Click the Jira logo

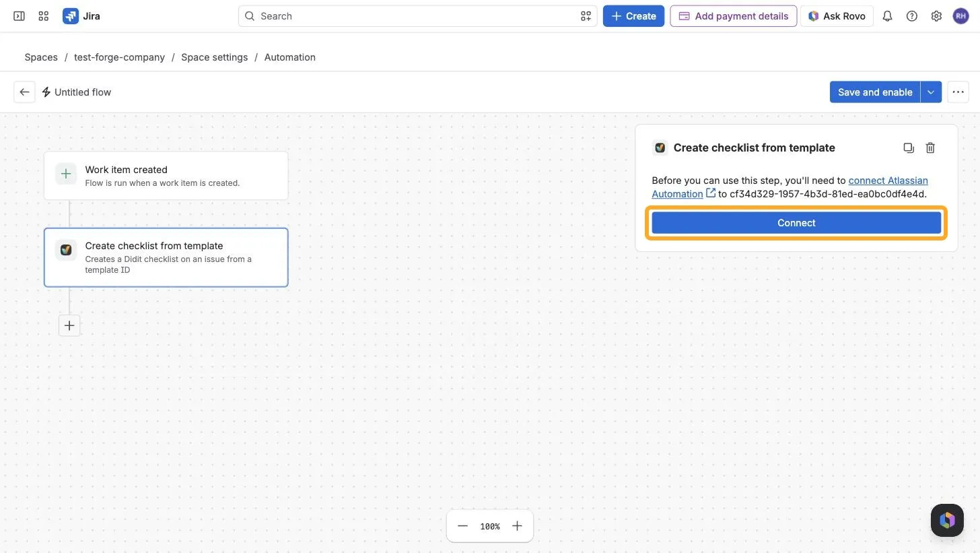click(x=81, y=16)
